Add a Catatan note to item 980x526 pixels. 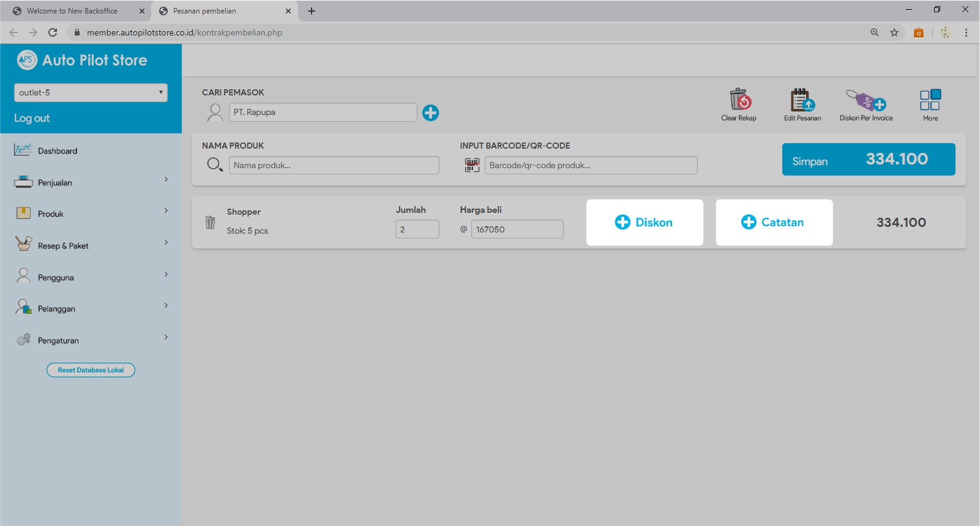click(774, 223)
